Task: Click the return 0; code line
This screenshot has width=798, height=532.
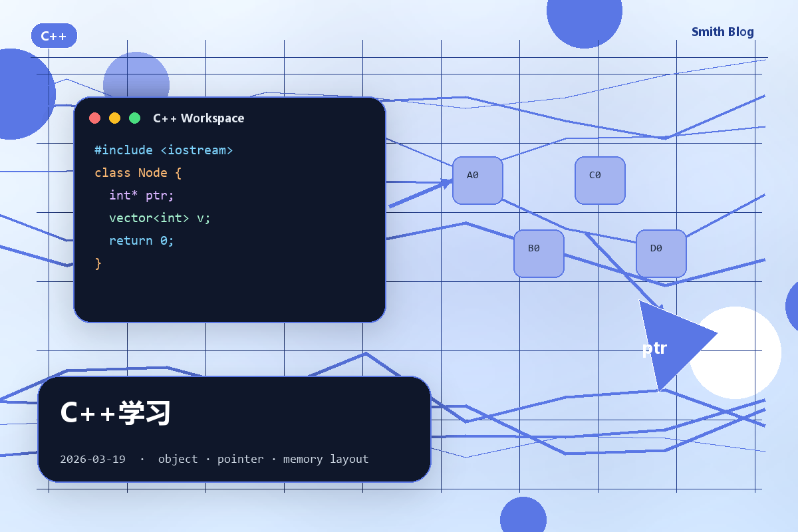Action: (x=142, y=241)
